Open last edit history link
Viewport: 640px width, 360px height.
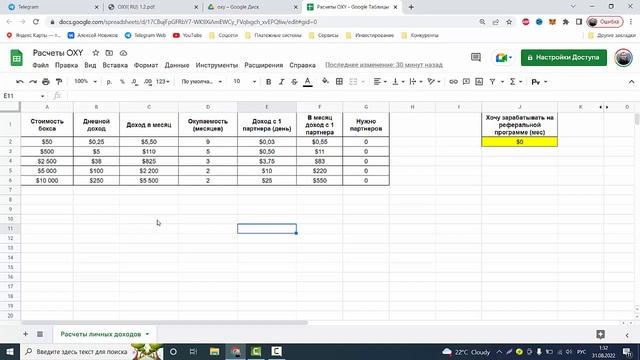384,65
